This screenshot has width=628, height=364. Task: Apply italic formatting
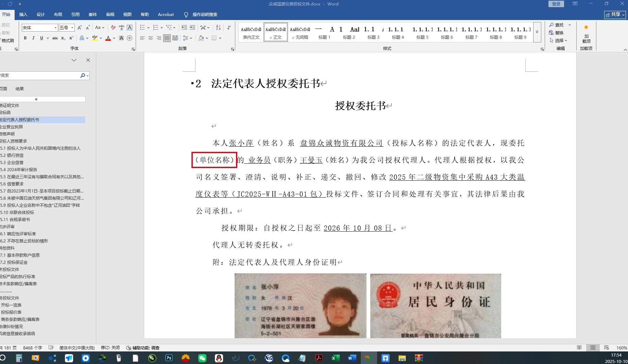pyautogui.click(x=33, y=38)
